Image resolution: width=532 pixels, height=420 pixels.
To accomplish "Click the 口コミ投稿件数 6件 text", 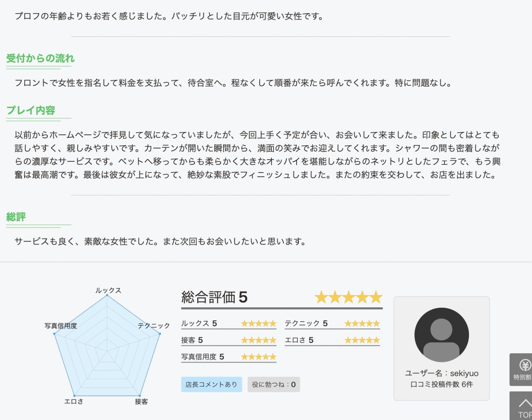I will (442, 384).
